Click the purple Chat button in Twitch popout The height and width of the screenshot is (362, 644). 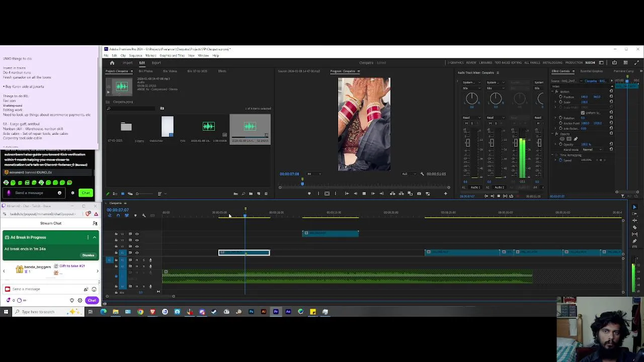point(92,300)
